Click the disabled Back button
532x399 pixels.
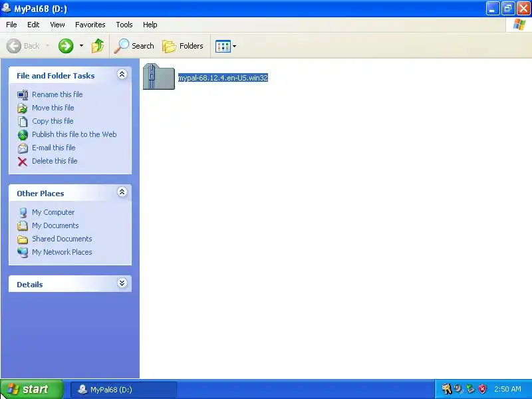pyautogui.click(x=23, y=46)
